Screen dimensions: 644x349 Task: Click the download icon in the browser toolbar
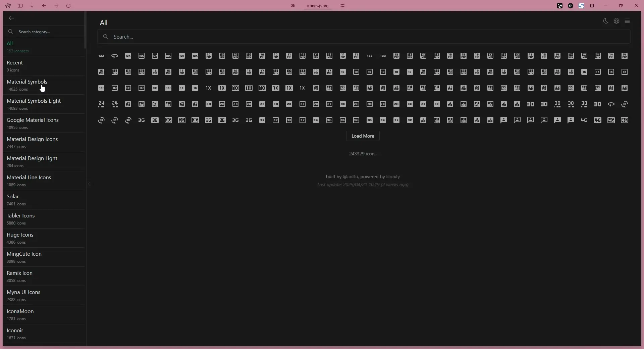(x=32, y=6)
